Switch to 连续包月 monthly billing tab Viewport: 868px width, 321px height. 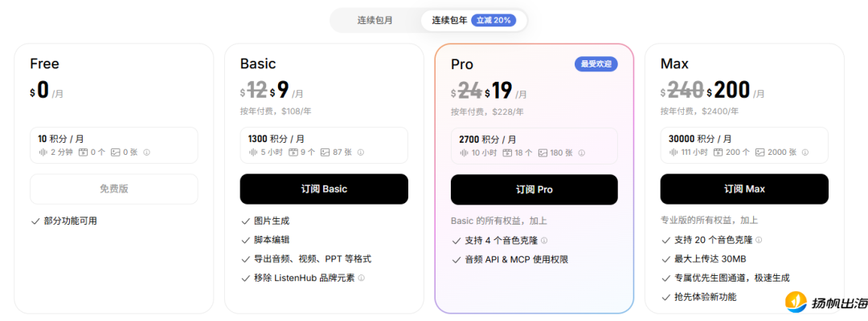coord(375,20)
